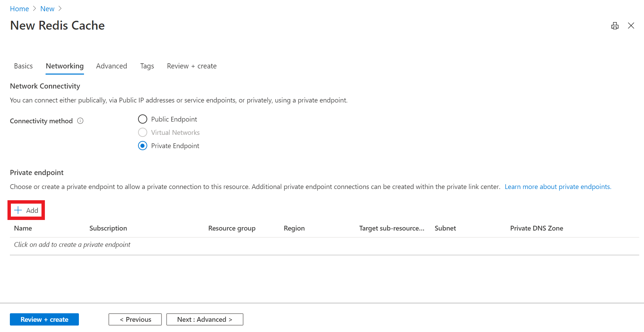Open the print view
644x332 pixels.
point(615,26)
